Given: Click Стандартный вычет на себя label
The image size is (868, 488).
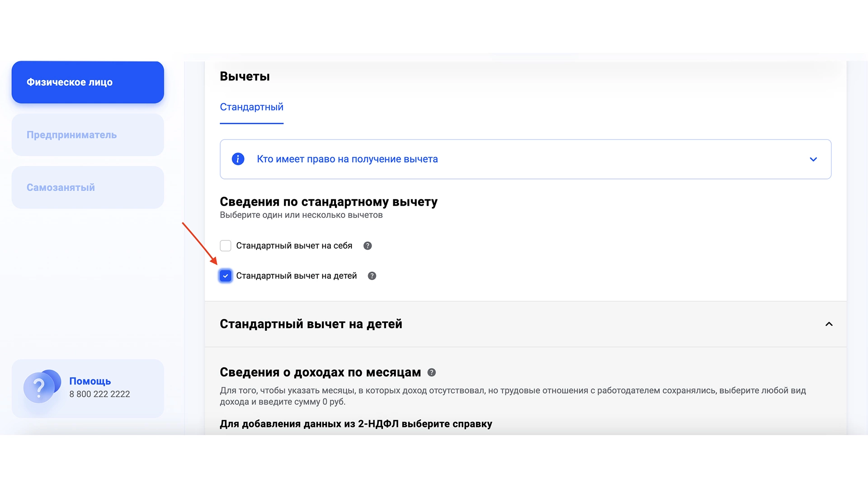Looking at the screenshot, I should coord(294,246).
